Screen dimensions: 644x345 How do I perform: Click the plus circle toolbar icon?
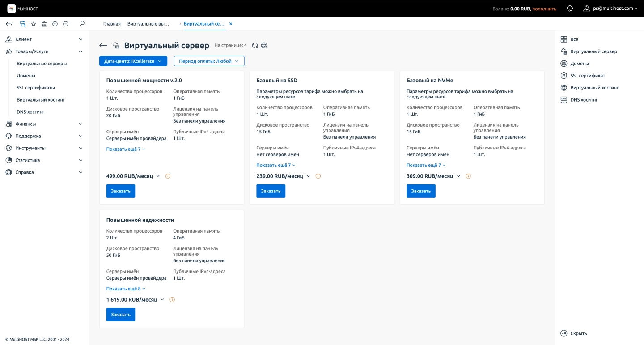click(55, 24)
